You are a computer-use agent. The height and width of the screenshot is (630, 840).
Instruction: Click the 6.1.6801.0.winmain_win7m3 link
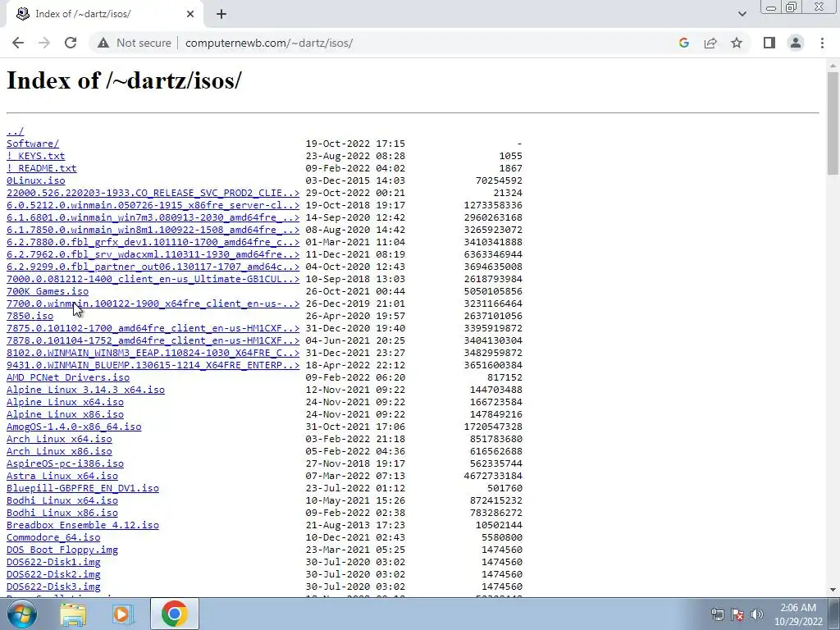(x=153, y=217)
